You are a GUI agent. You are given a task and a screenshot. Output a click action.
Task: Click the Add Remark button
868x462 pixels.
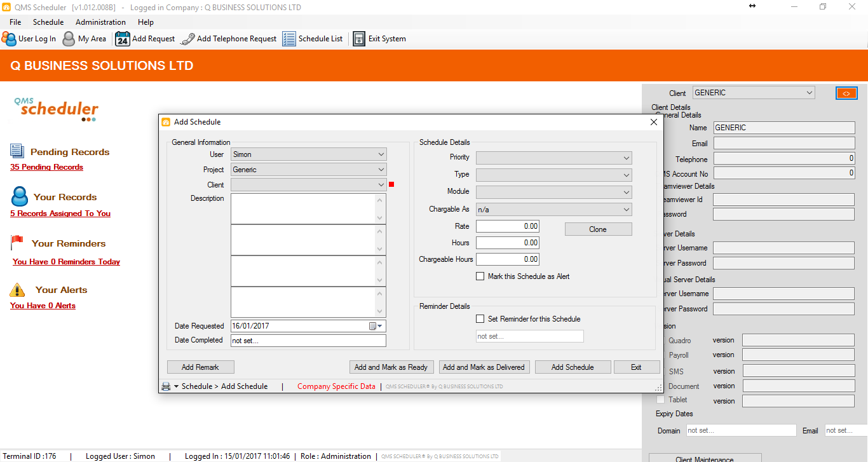200,367
